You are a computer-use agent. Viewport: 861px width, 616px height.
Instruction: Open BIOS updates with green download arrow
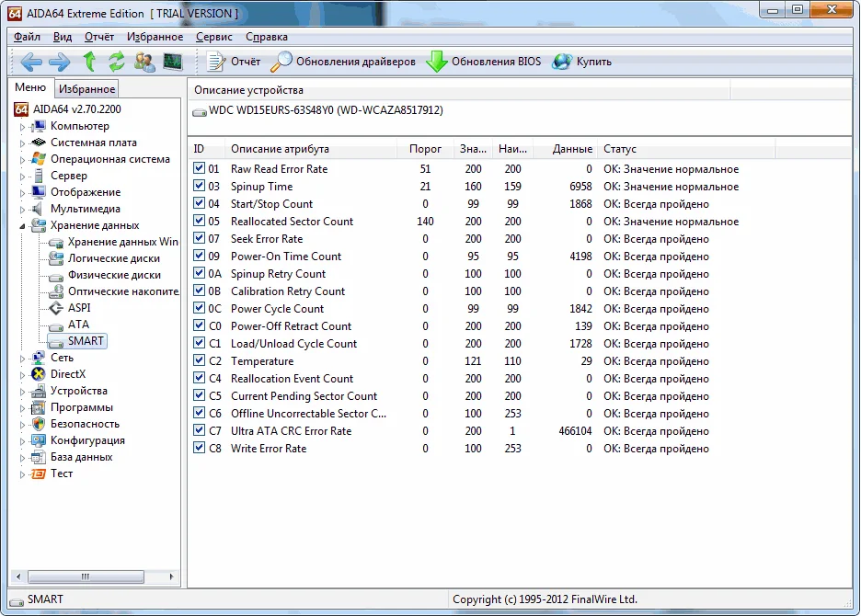pyautogui.click(x=436, y=62)
